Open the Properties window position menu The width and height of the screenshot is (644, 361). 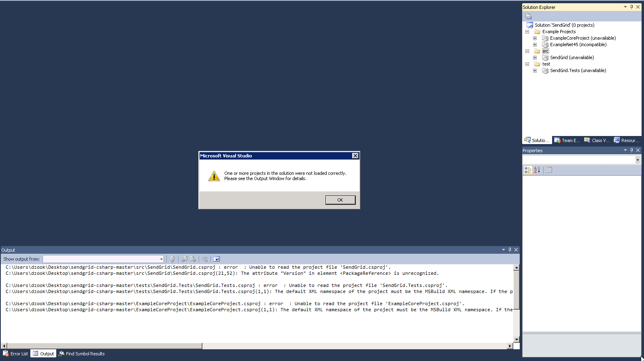click(625, 150)
